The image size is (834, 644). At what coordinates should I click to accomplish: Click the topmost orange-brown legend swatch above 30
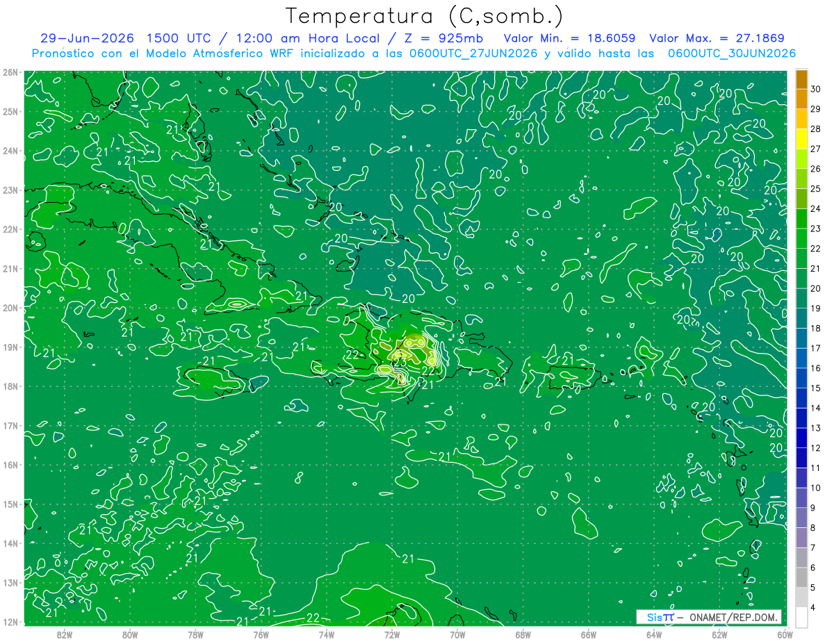coord(801,79)
